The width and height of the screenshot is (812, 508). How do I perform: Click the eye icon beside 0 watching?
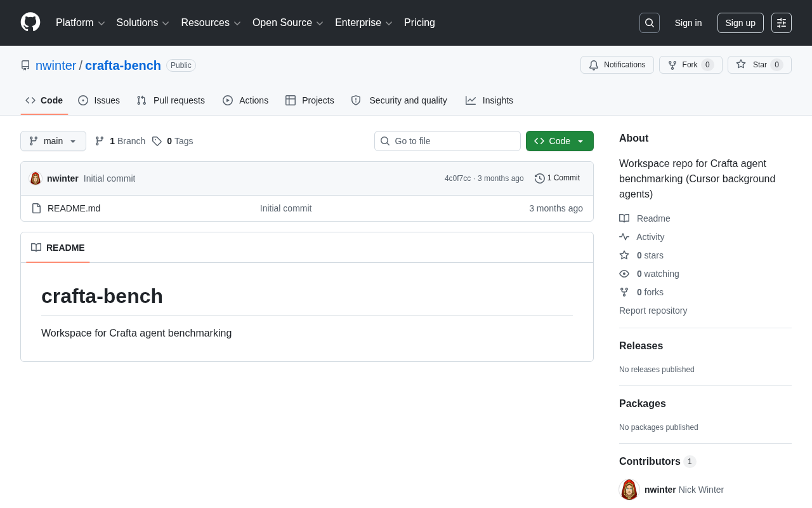[x=624, y=274]
